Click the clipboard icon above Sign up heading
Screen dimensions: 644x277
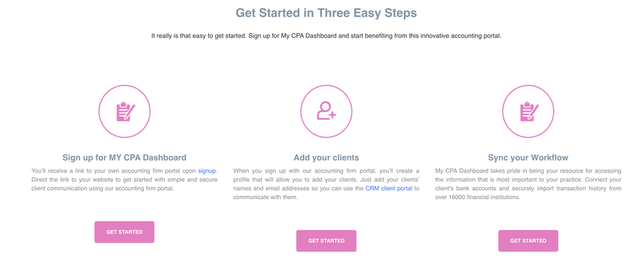coord(124,111)
